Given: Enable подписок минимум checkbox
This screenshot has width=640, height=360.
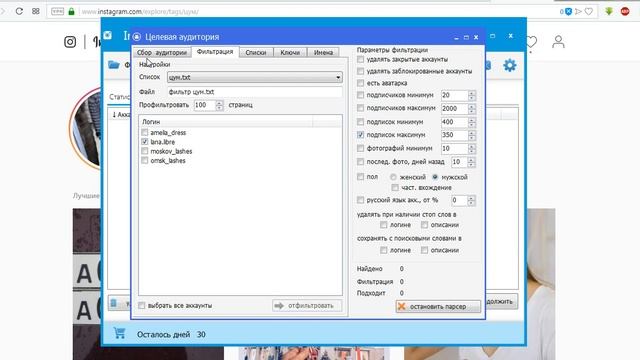Looking at the screenshot, I should click(x=360, y=122).
